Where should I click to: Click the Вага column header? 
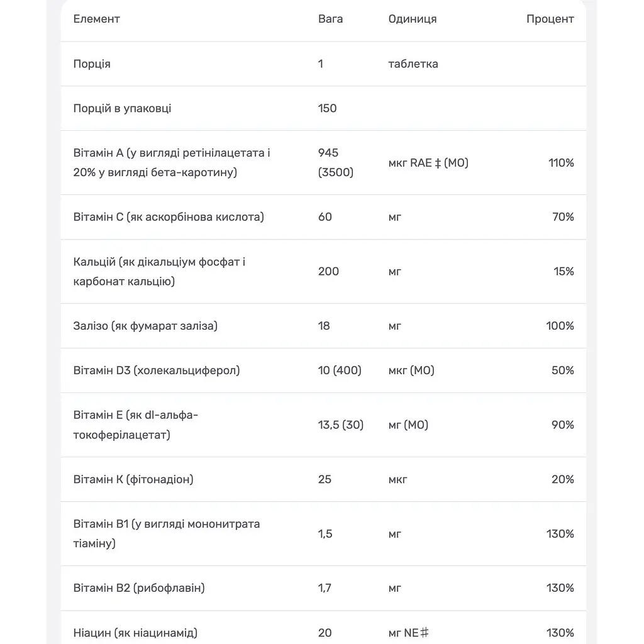pos(330,19)
